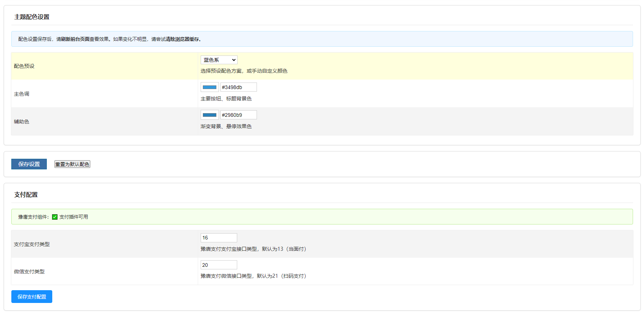This screenshot has height=315, width=644.
Task: Click the 主色调 row label
Action: coord(22,94)
